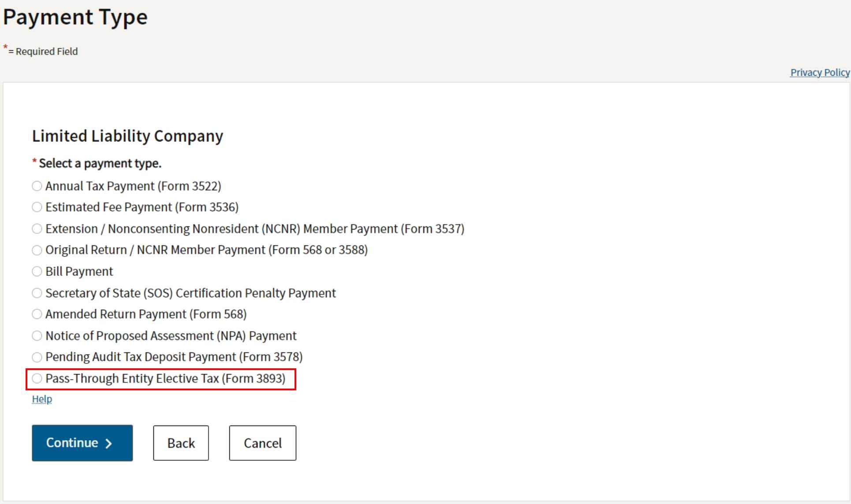The height and width of the screenshot is (504, 851).
Task: Open the Privacy Policy link
Action: [x=820, y=72]
